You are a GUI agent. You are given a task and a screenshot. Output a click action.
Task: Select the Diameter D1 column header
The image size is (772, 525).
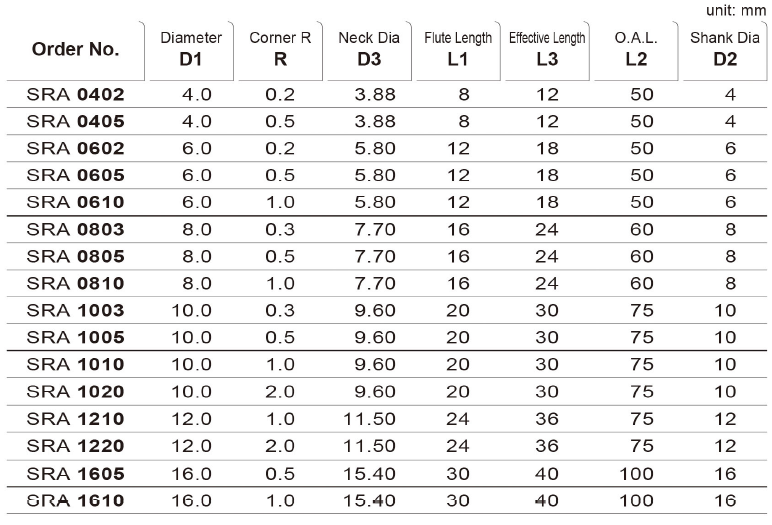pos(191,49)
